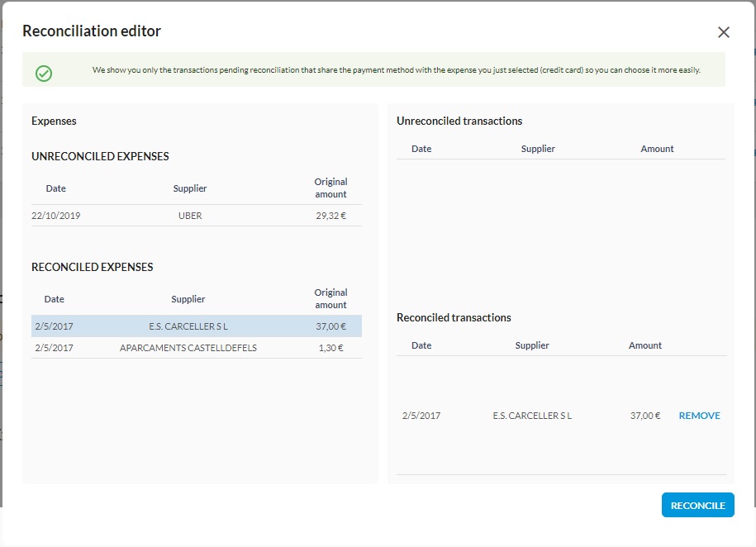Click Supplier header under Unreconciled expenses

point(190,188)
